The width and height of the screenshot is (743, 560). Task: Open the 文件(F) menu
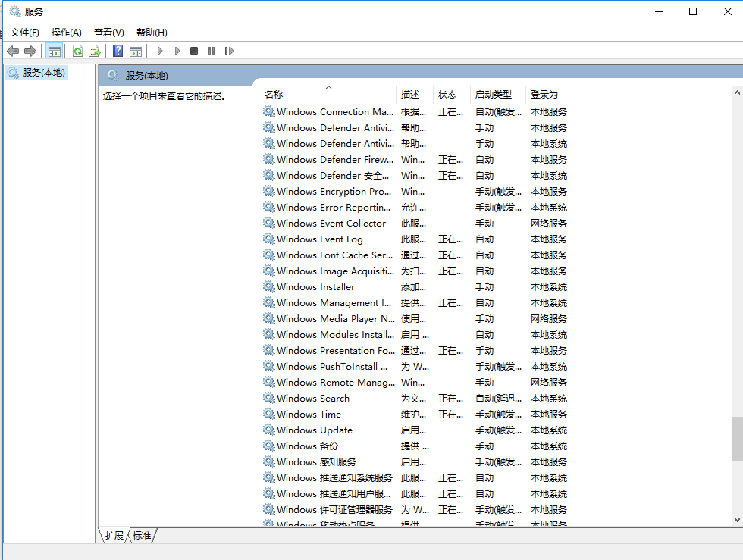tap(25, 33)
